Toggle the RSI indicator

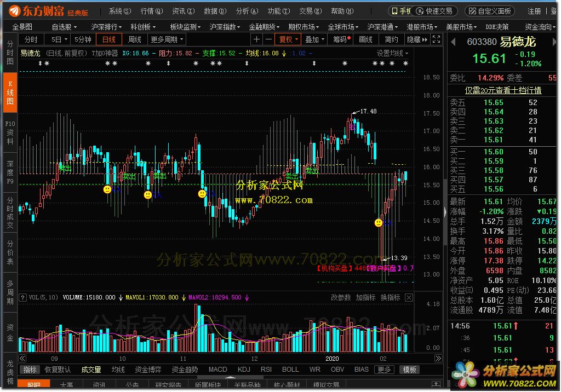(x=266, y=370)
